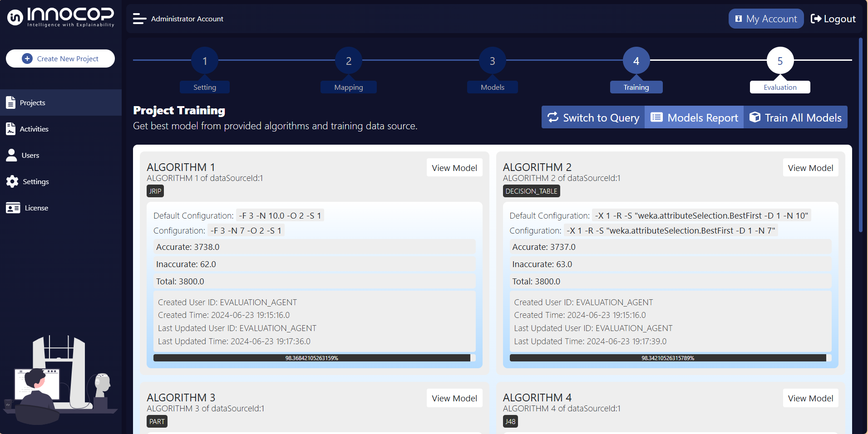868x434 pixels.
Task: Click Create New Project button
Action: (60, 59)
